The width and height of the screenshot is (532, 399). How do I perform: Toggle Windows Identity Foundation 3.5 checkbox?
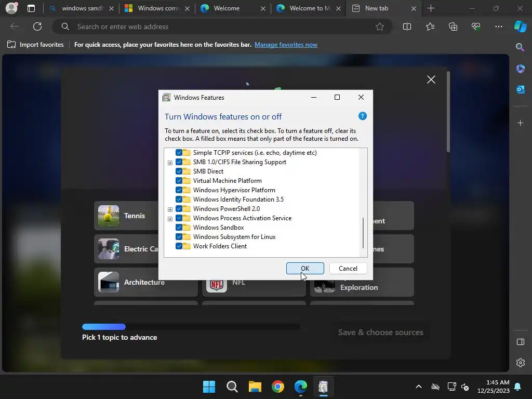point(179,199)
